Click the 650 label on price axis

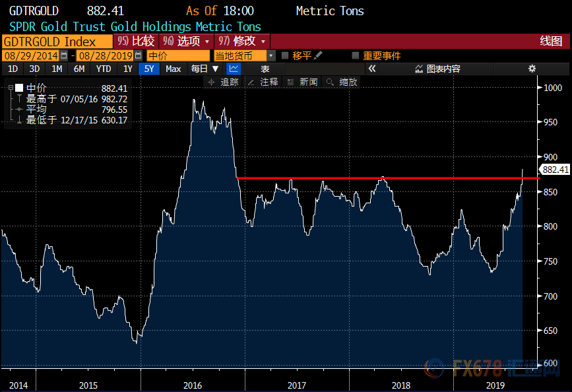[550, 331]
